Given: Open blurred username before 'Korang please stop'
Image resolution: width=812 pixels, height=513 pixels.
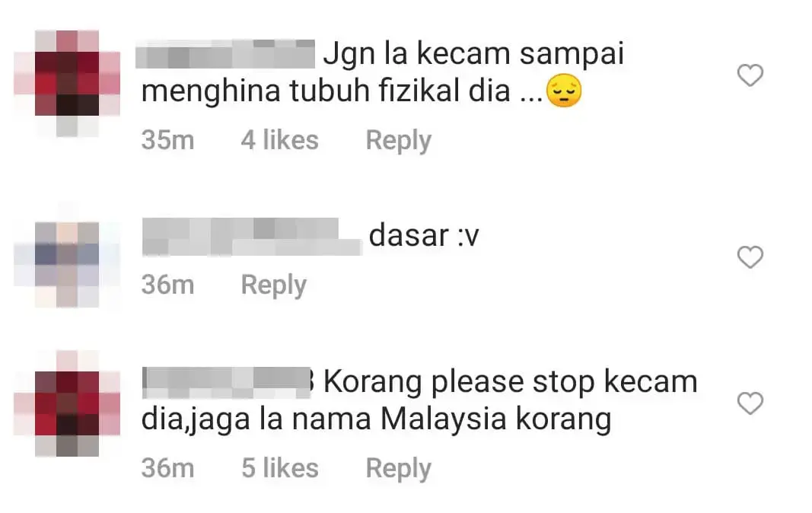Looking at the screenshot, I should pos(227,382).
